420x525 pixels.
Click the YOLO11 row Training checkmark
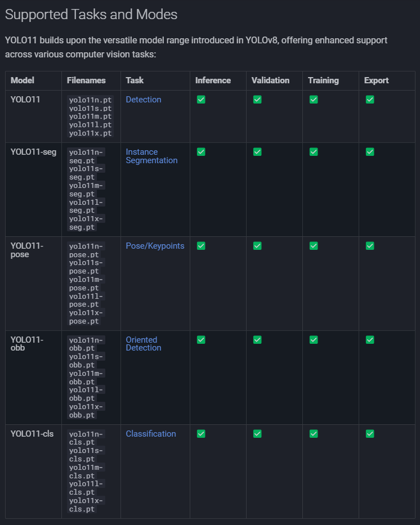(x=314, y=100)
